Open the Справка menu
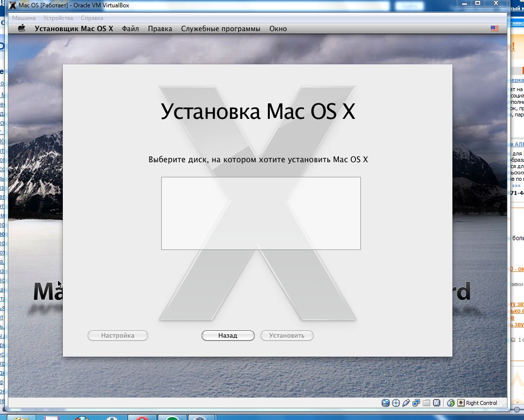This screenshot has height=420, width=524. [92, 18]
